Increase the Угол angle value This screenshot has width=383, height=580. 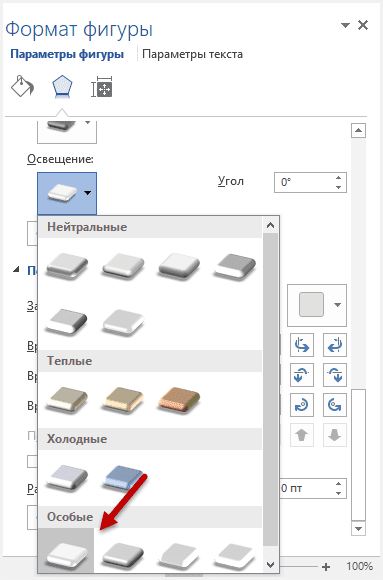point(338,178)
